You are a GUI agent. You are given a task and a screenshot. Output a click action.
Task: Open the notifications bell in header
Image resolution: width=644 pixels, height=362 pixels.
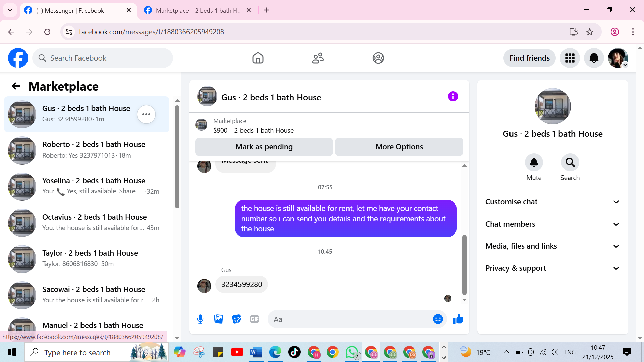594,58
